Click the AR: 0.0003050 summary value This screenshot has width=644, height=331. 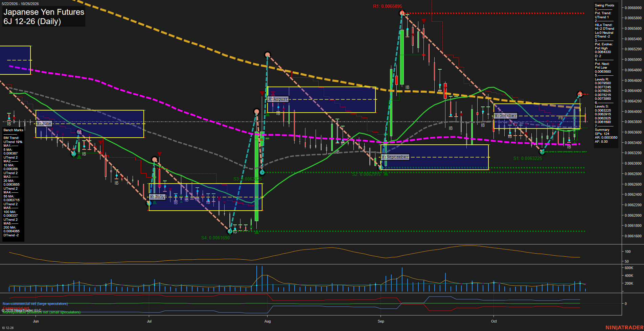click(606, 138)
